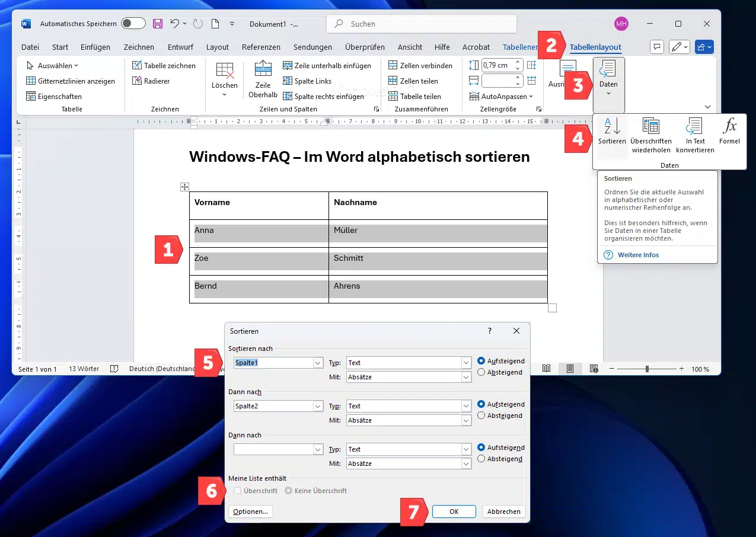Viewport: 756px width, 537px height.
Task: Open the Einfügen ribbon tab
Action: point(95,47)
